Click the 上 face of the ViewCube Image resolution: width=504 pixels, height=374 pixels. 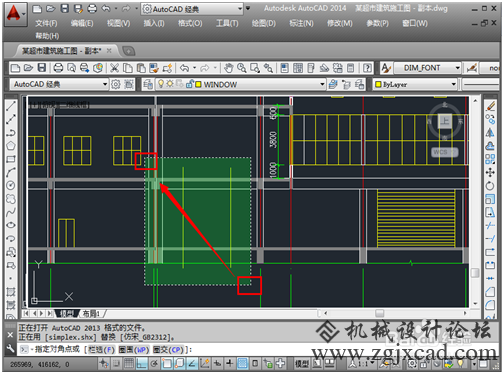[445, 121]
